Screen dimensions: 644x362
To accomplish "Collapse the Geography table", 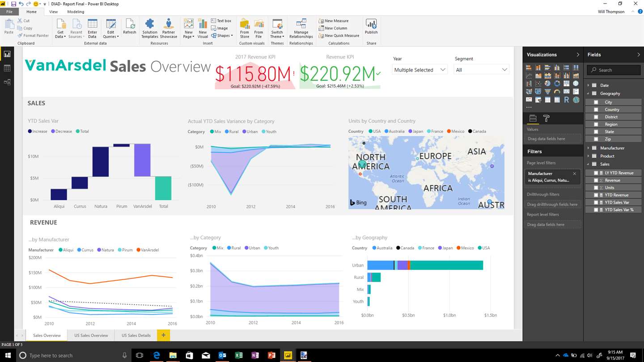I will pos(588,94).
